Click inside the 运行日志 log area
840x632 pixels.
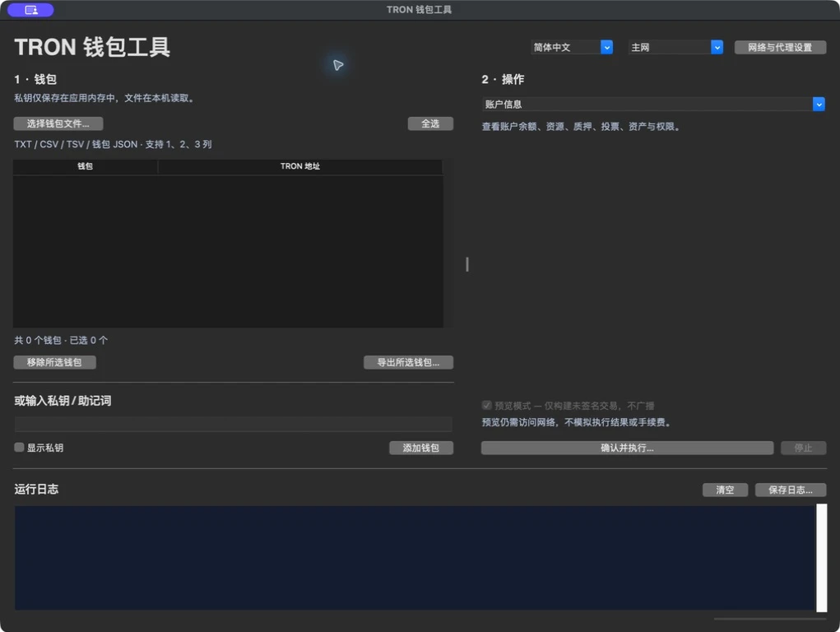[415, 557]
